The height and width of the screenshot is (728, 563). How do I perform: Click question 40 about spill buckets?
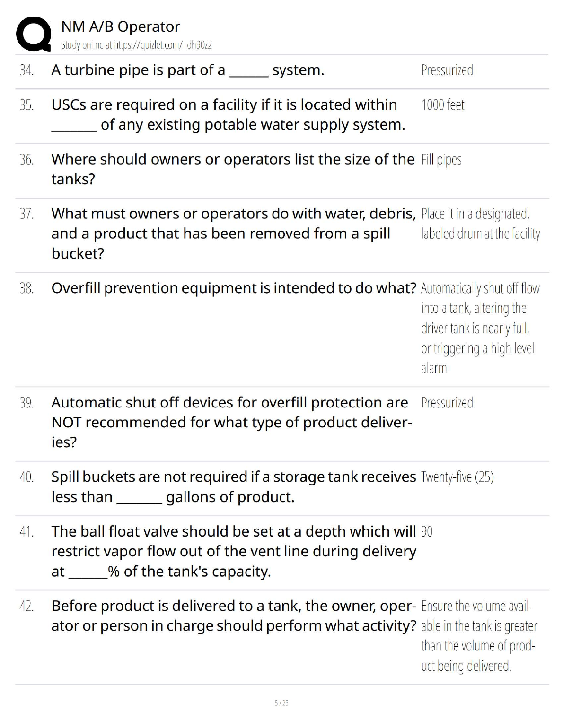tap(233, 486)
